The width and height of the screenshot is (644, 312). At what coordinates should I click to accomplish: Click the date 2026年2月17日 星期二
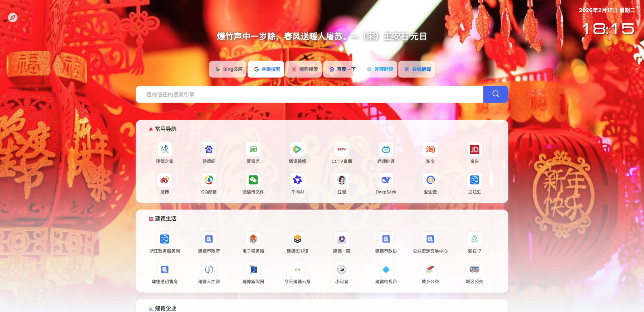click(607, 10)
